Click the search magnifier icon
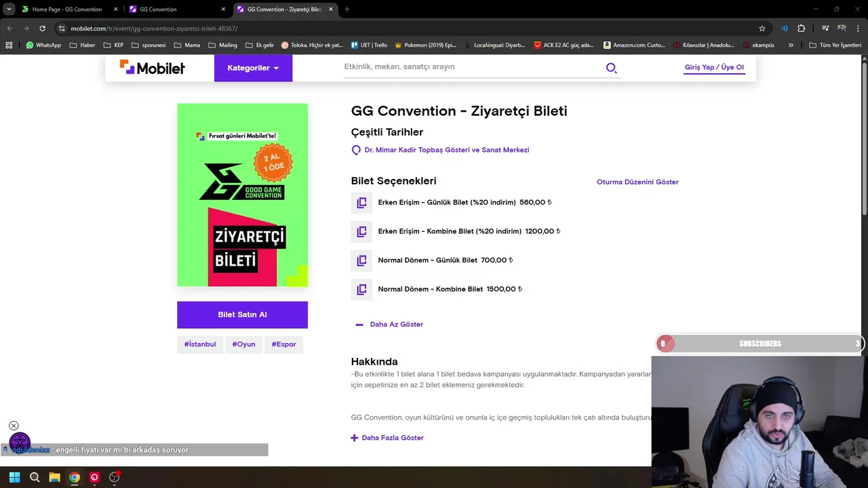The width and height of the screenshot is (868, 488). (611, 68)
